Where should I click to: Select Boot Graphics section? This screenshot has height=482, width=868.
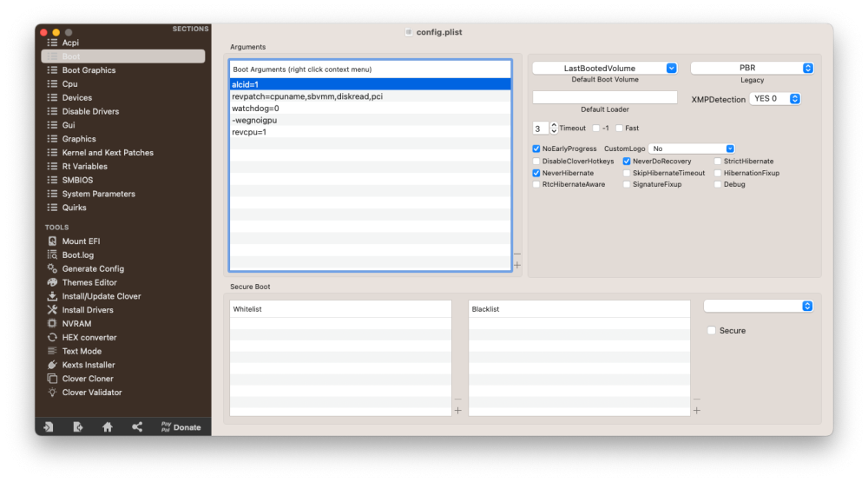click(x=89, y=70)
